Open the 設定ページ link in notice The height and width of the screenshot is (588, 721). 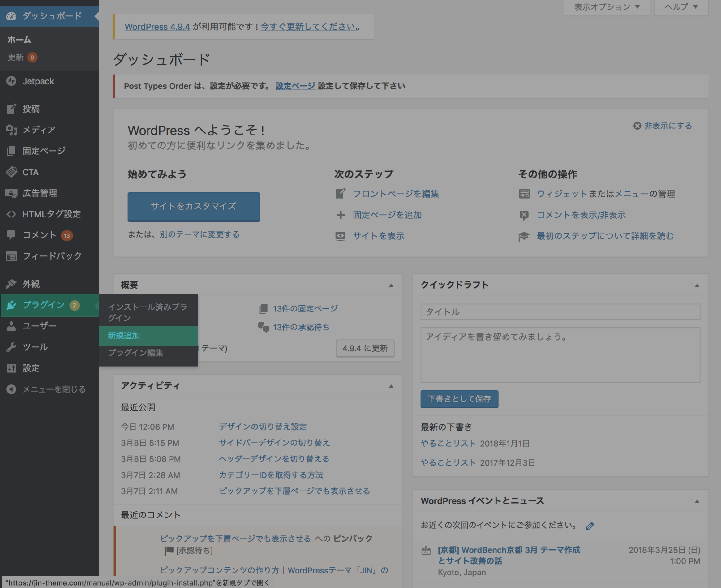[295, 86]
